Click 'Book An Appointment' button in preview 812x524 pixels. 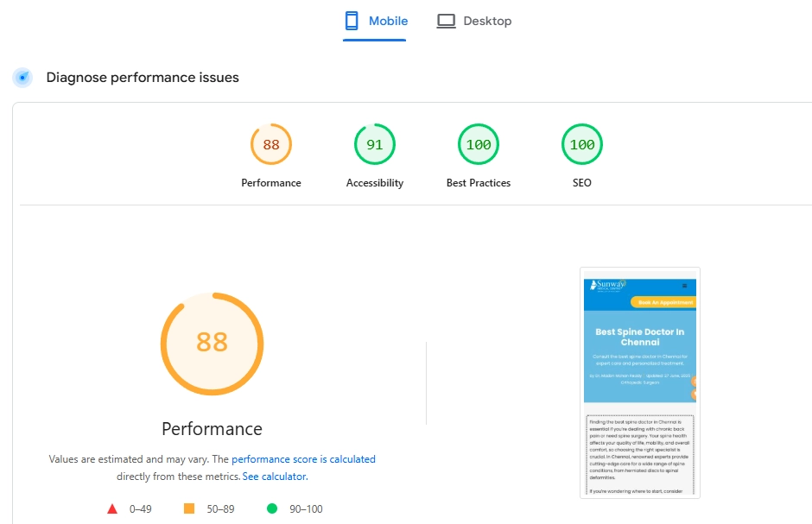[664, 302]
